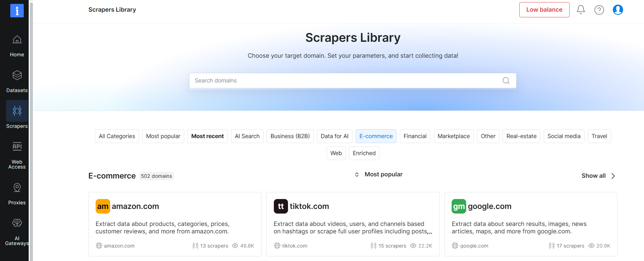
Task: Click '15 scrapers' text on tiktok card
Action: click(x=392, y=246)
